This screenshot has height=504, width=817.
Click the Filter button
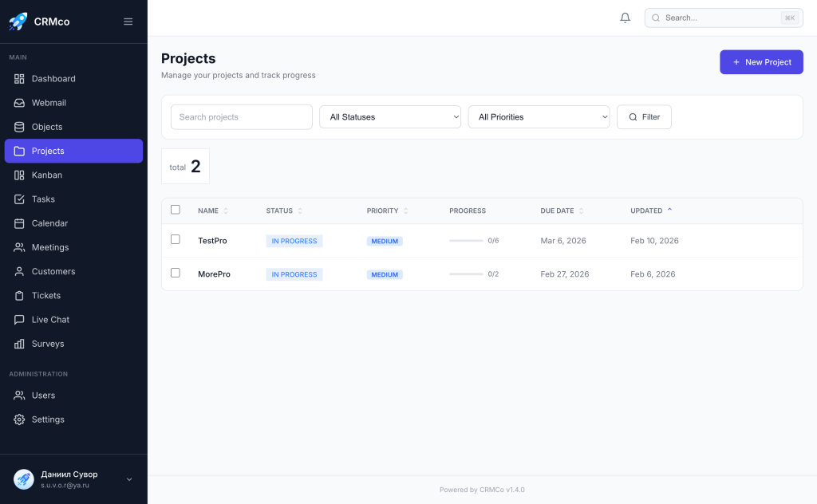point(644,117)
